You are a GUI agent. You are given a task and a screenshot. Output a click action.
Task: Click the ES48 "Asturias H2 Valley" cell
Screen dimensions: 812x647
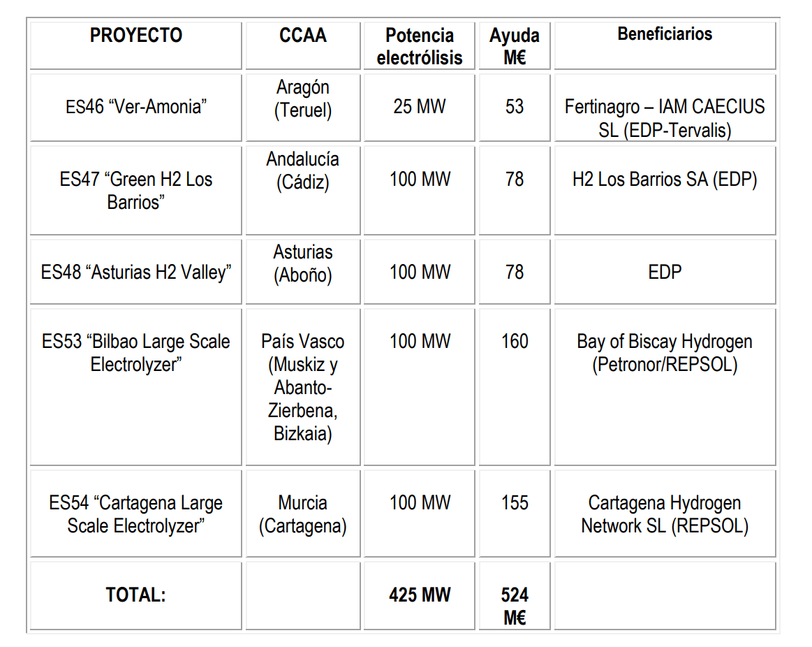coord(135,272)
